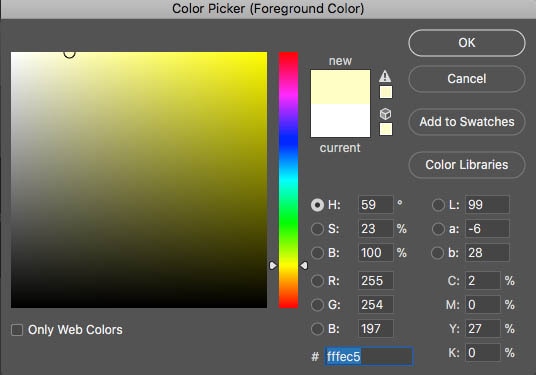The image size is (536, 375).
Task: Click the hex color code input field
Action: click(x=369, y=357)
